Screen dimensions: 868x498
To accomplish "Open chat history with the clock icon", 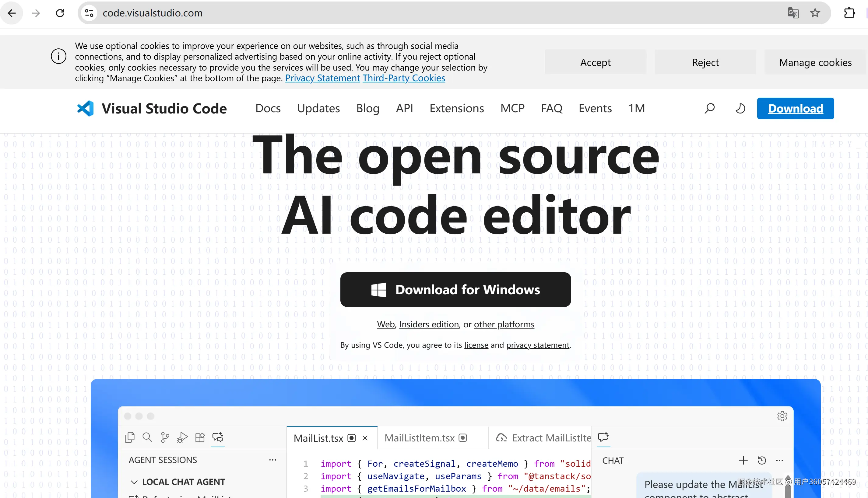I will (x=761, y=460).
